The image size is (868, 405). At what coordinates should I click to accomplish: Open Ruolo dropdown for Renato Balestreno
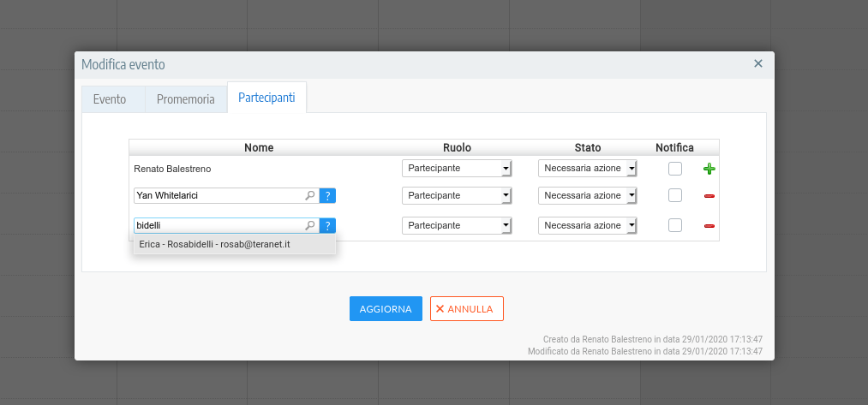coord(457,169)
